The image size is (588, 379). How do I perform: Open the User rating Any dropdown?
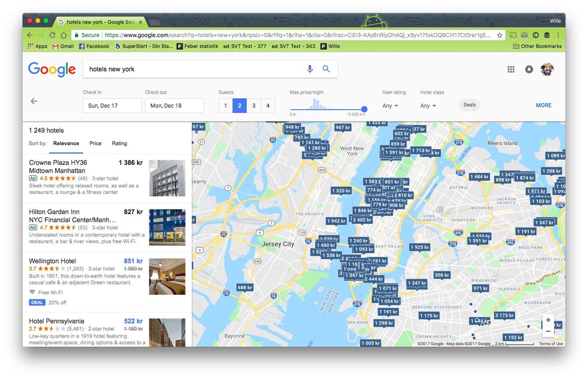390,106
